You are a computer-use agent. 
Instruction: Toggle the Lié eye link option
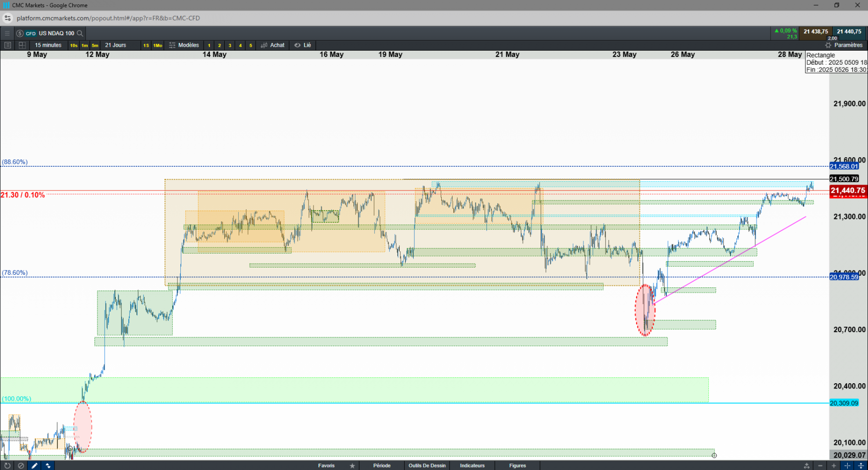click(x=303, y=45)
